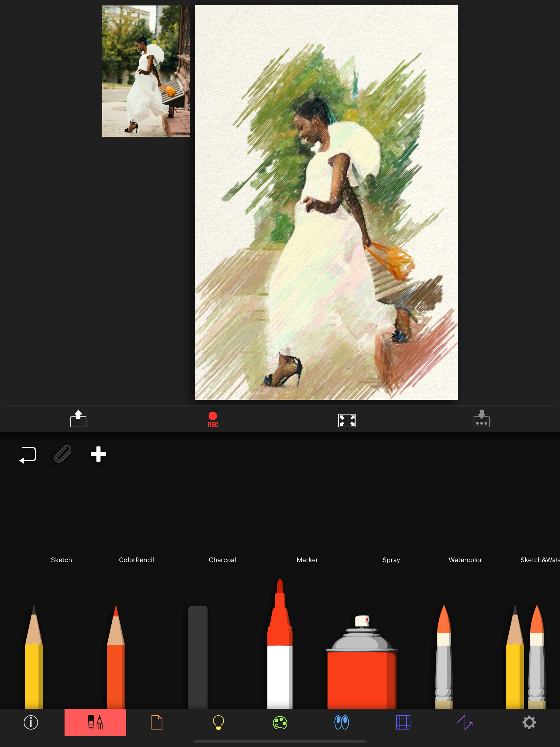This screenshot has width=560, height=747.
Task: Switch to the paper/canvas tab
Action: [x=157, y=722]
